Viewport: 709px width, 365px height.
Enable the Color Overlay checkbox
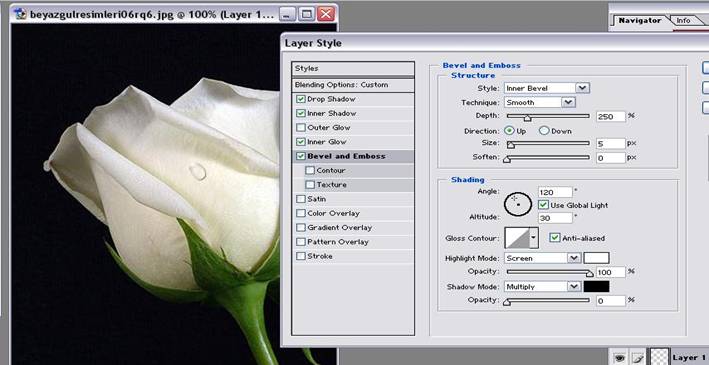[301, 213]
